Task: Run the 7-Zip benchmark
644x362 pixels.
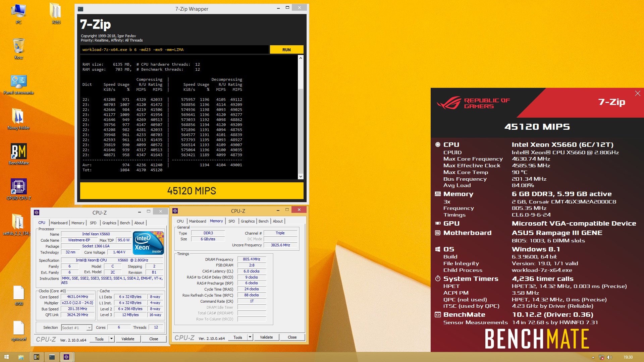Action: coord(286,50)
